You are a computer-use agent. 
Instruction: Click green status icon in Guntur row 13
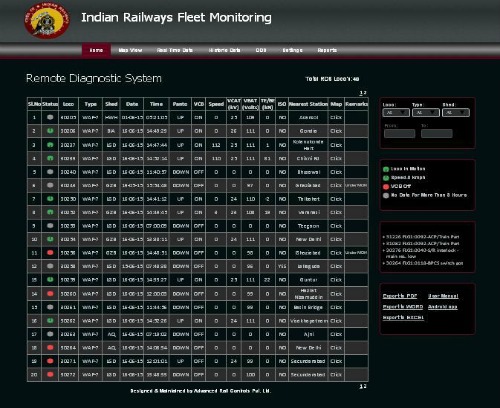[x=50, y=280]
